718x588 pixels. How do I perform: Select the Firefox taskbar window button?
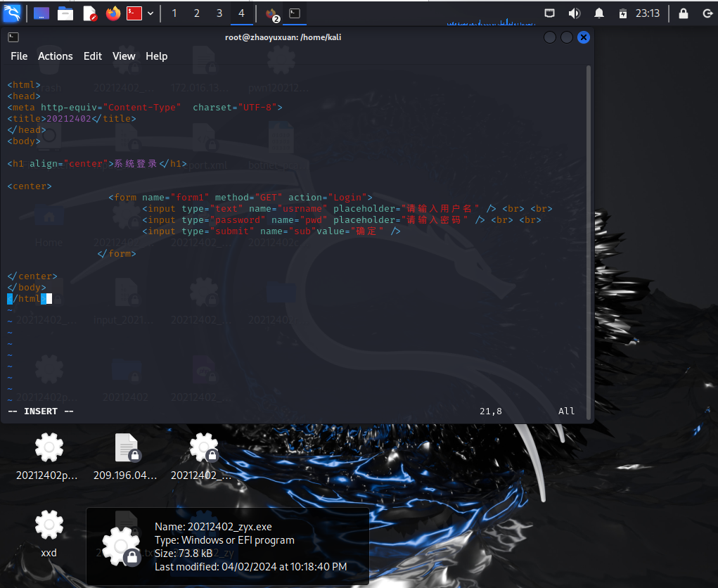tap(272, 14)
